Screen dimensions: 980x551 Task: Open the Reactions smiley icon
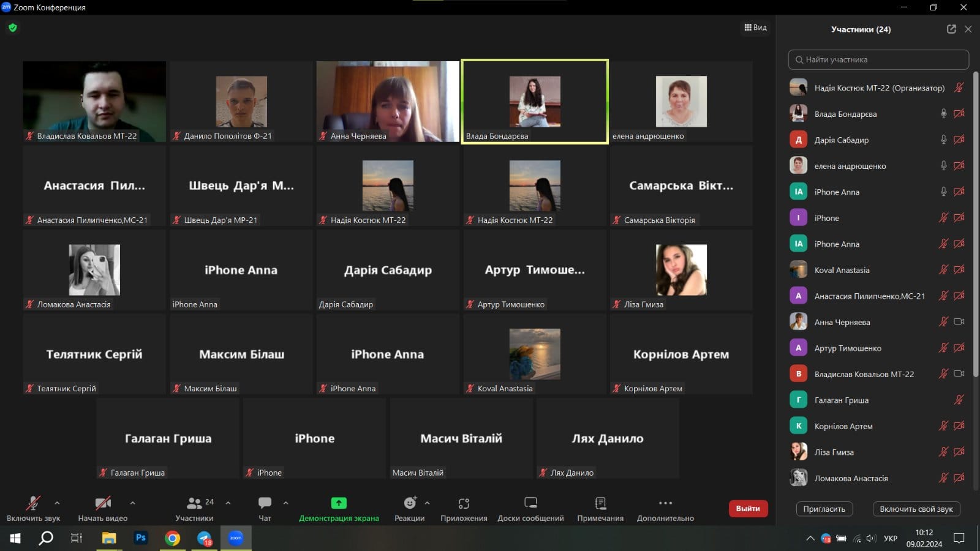410,503
